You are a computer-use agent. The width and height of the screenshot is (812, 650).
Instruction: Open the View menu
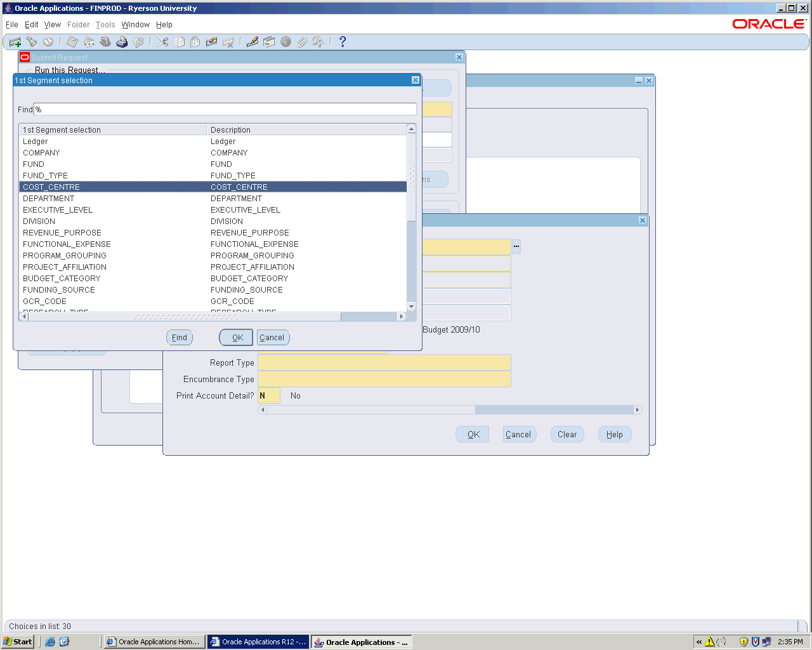pyautogui.click(x=53, y=25)
